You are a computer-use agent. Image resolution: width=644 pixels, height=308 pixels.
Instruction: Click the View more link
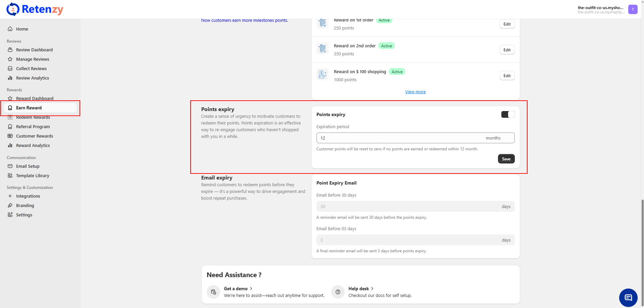point(415,92)
